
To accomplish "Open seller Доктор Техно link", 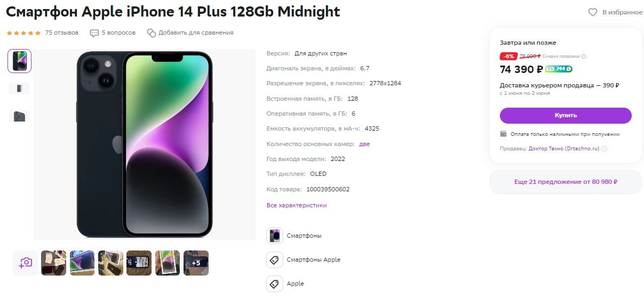I will click(564, 149).
